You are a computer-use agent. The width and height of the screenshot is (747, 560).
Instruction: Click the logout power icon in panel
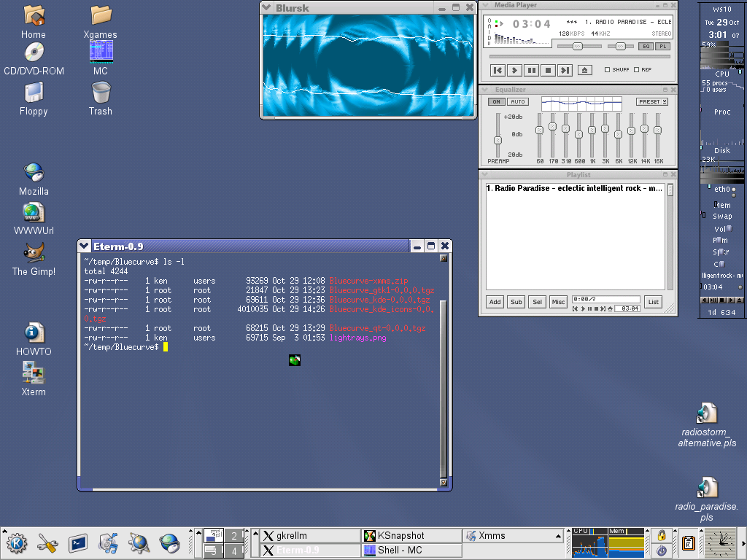click(662, 551)
